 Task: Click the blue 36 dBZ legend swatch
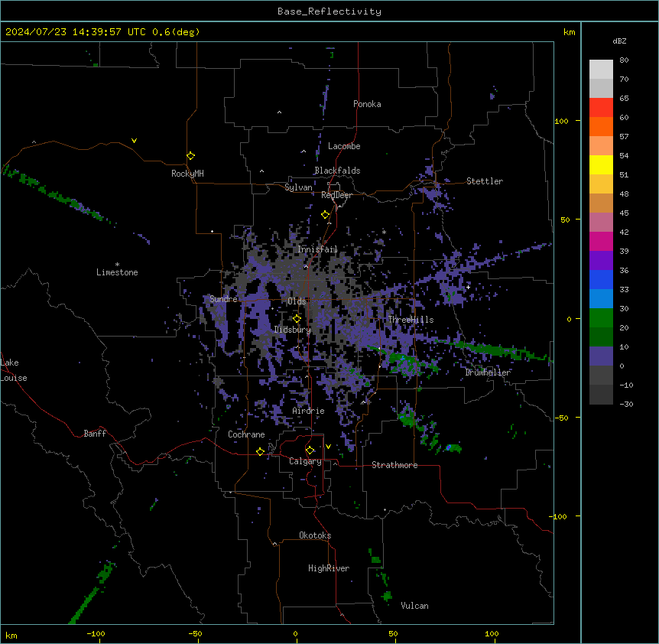[x=601, y=279]
